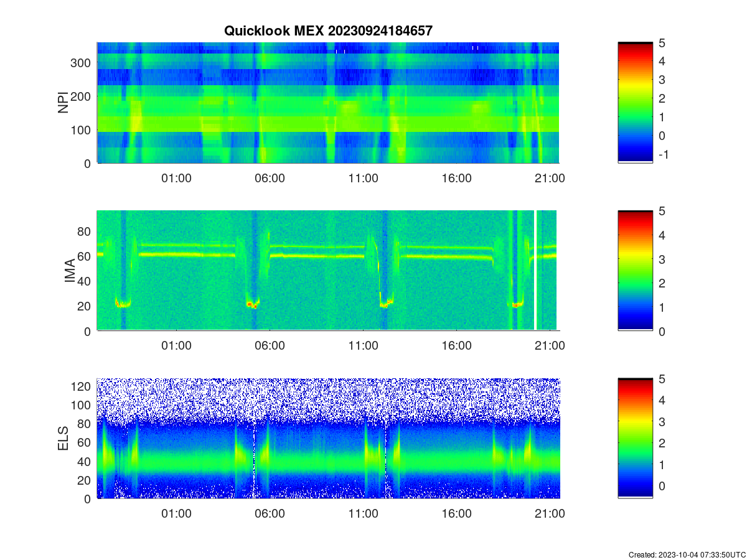
Task: Click the -1 label on the NPI colorbar
Action: coord(664,154)
